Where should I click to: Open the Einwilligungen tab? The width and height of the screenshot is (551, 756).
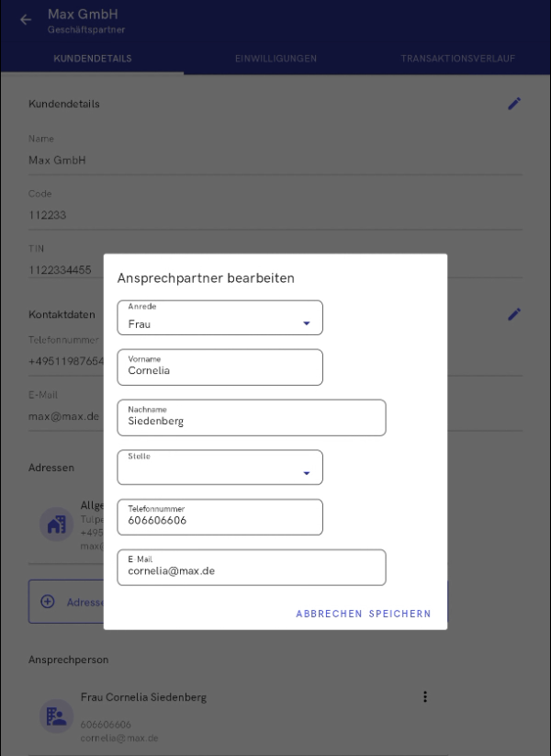(x=275, y=59)
